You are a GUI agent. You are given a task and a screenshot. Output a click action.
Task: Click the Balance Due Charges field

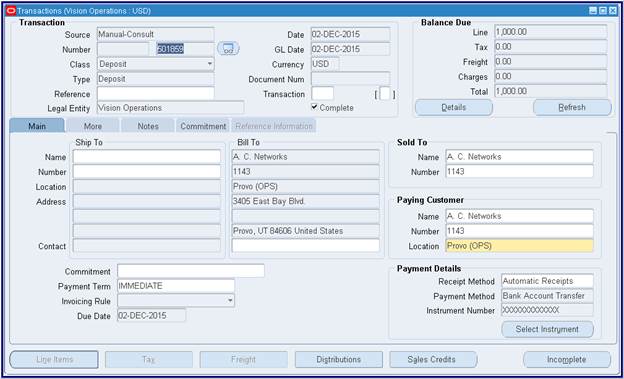pyautogui.click(x=550, y=76)
